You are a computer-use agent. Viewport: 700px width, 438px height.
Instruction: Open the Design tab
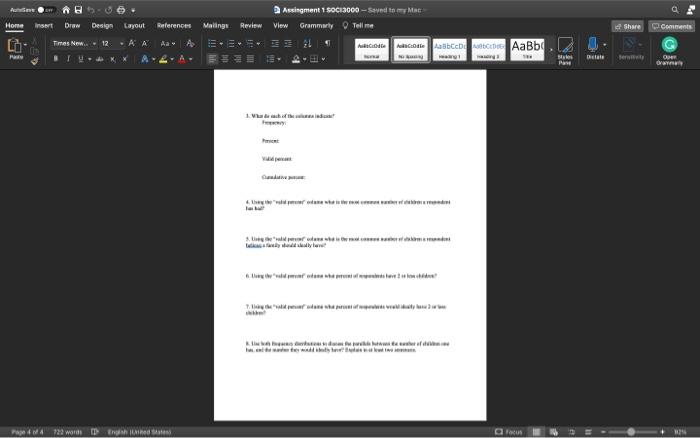pos(102,26)
